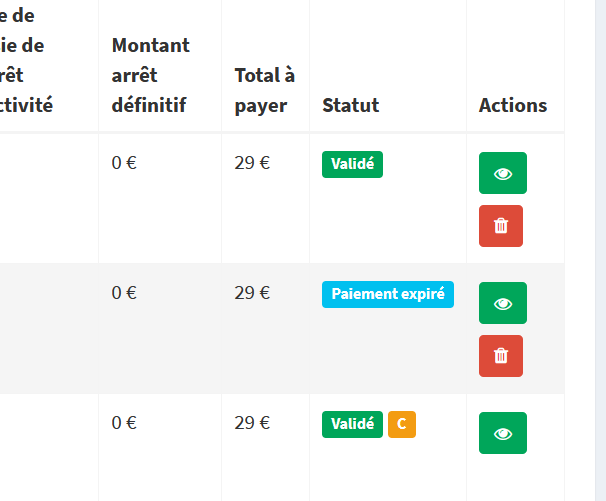606x501 pixels.
Task: Click Montant arrêt définitif column header
Action: (151, 75)
